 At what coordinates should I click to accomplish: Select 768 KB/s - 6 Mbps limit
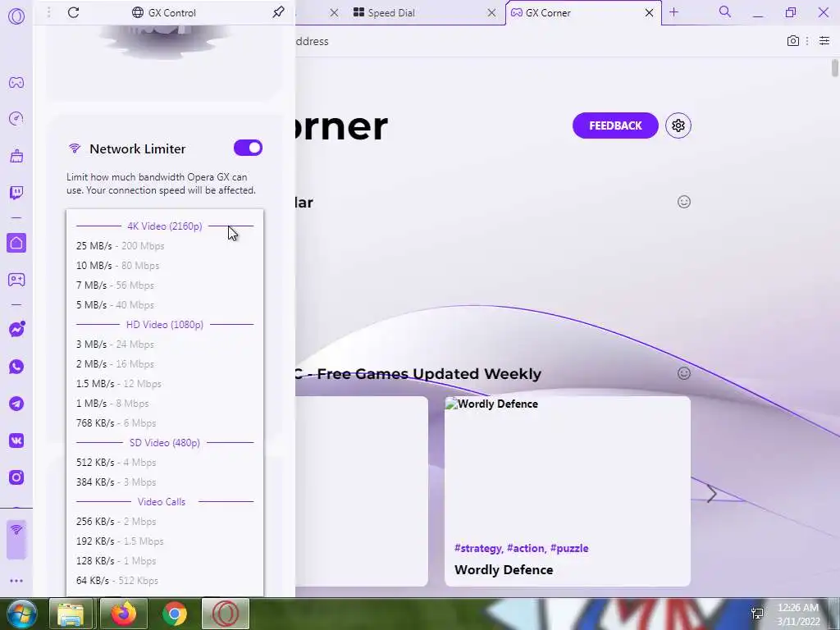(165, 423)
